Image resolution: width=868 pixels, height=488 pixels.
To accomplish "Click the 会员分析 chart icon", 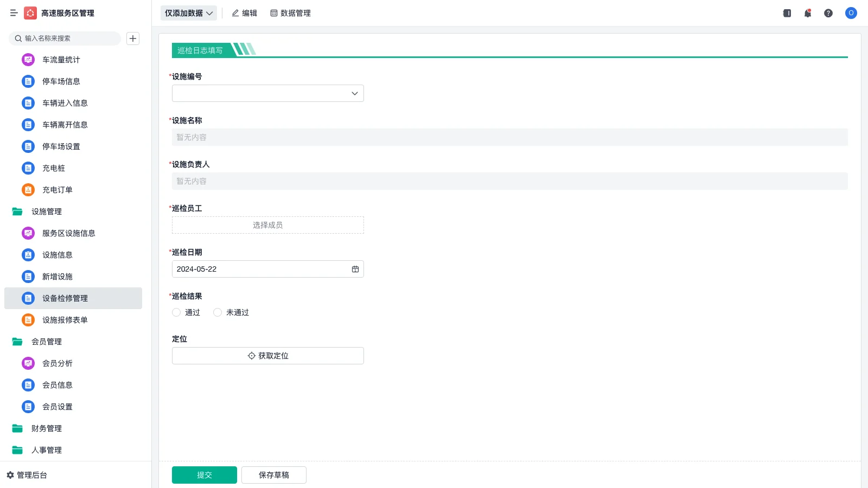I will pos(28,363).
